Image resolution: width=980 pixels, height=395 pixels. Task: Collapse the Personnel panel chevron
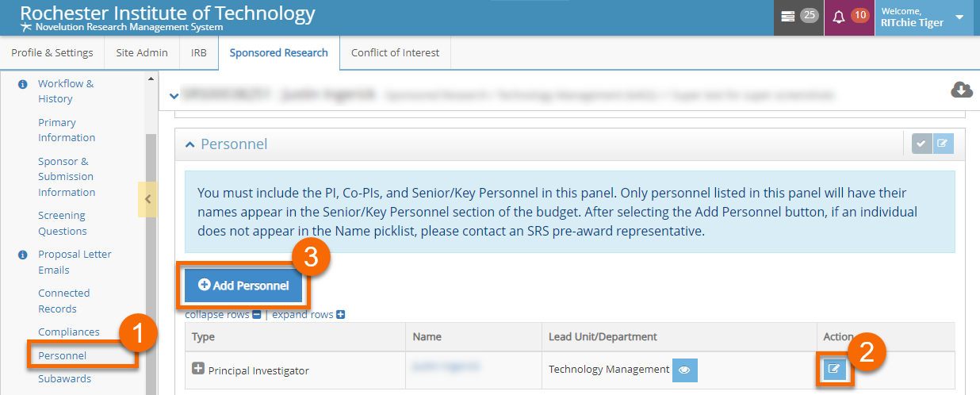point(189,144)
